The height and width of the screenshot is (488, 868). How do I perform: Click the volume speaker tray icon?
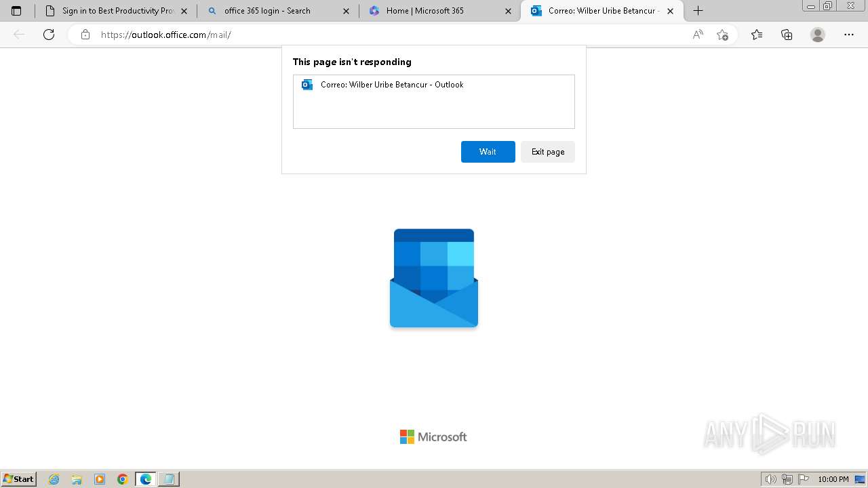click(770, 479)
